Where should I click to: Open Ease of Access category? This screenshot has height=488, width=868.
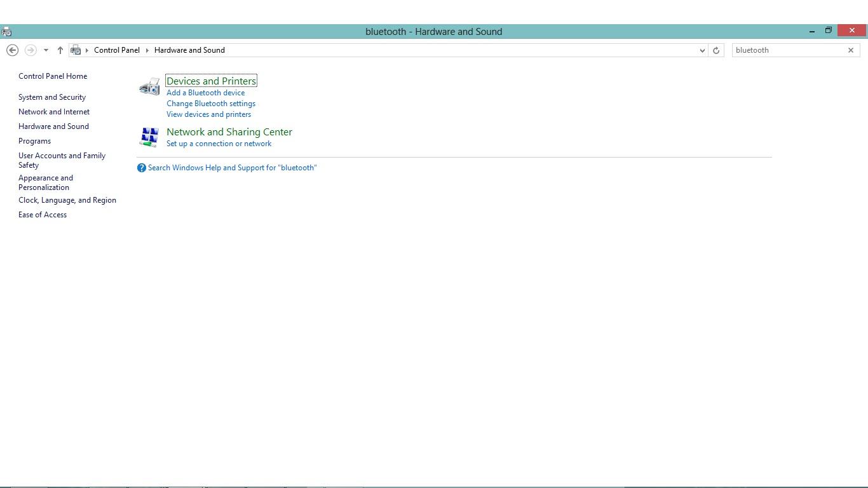point(43,215)
